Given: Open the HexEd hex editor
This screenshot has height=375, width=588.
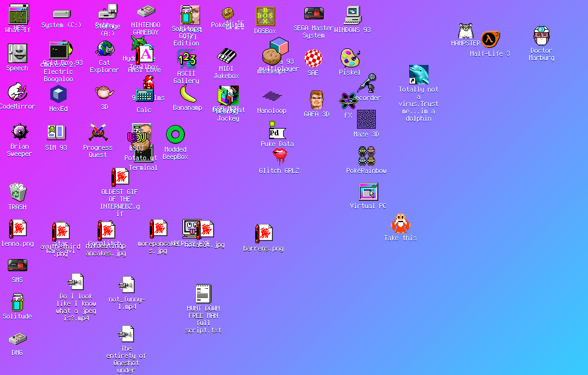Looking at the screenshot, I should coord(58,94).
